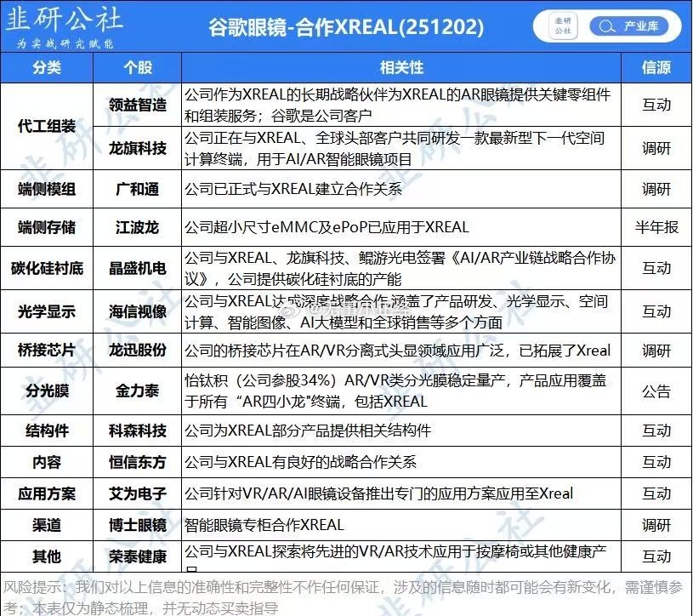Click the 分类 column header
The image size is (693, 616).
tap(47, 68)
